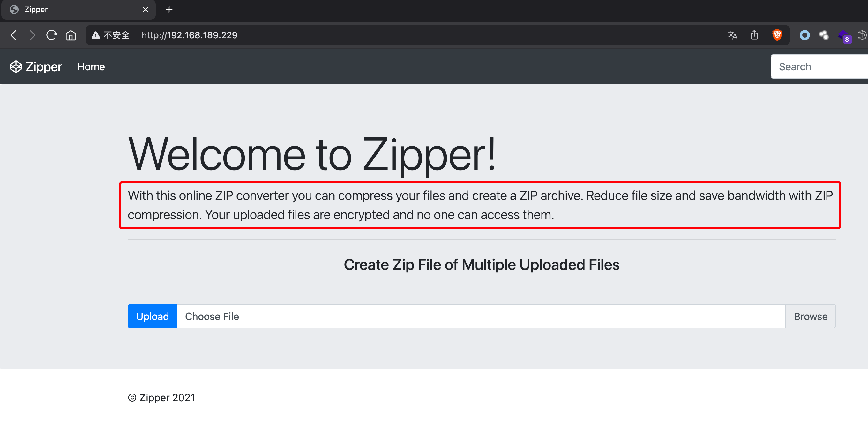Viewport: 868px width, 421px height.
Task: Open the page translate icon
Action: click(732, 35)
